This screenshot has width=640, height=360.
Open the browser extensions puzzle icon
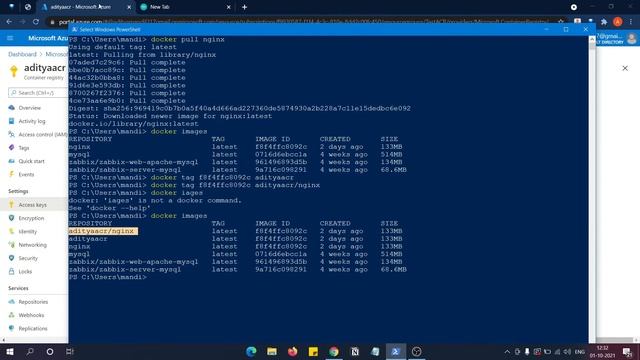click(604, 22)
